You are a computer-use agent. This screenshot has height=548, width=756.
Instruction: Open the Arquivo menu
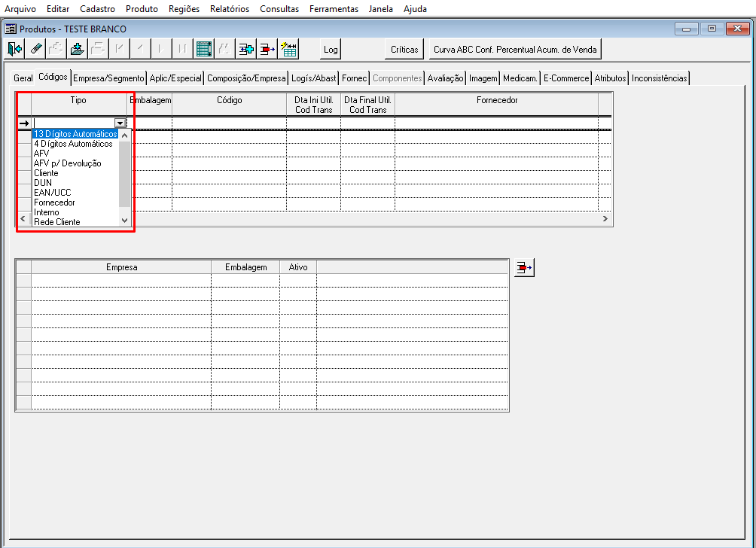point(20,9)
